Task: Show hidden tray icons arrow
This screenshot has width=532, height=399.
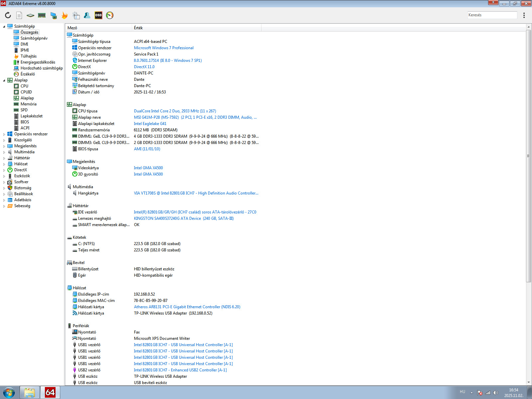Action: [x=471, y=393]
